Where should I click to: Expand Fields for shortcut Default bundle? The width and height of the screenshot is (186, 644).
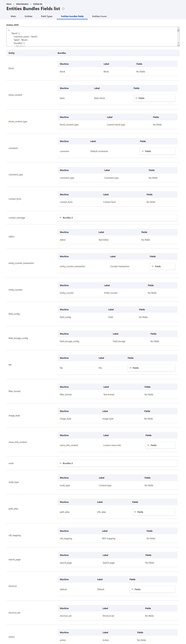click(152, 589)
